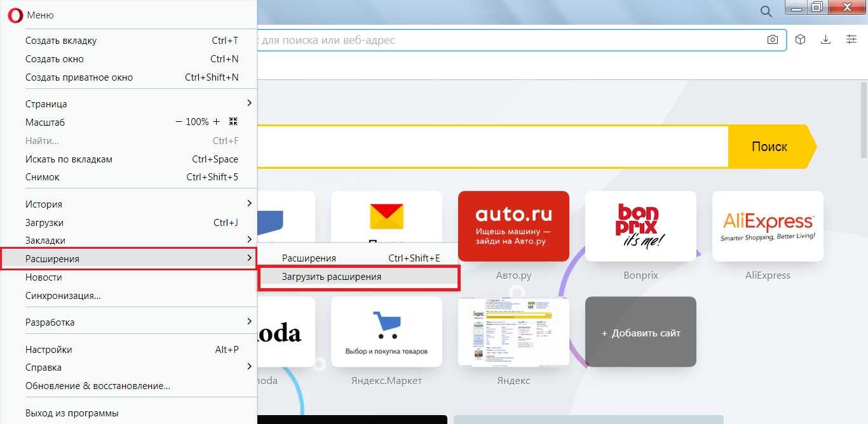Open the extensions cube icon
This screenshot has height=424, width=868.
coord(801,39)
